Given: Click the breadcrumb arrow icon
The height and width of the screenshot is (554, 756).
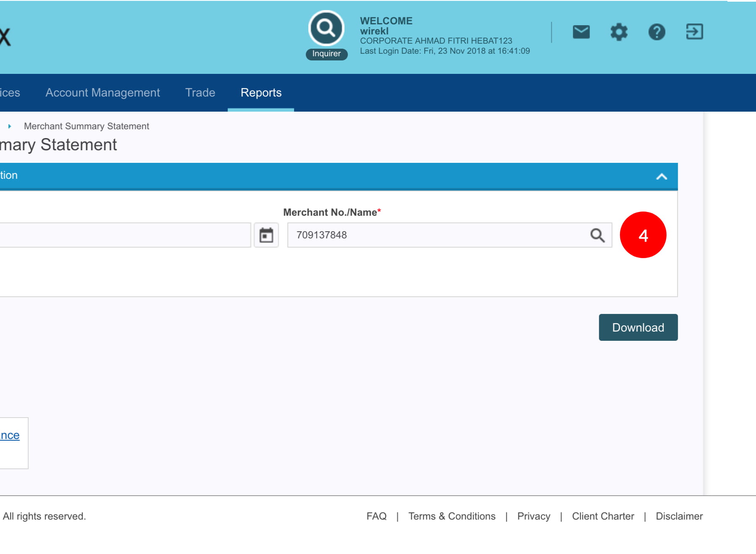Looking at the screenshot, I should (x=10, y=126).
